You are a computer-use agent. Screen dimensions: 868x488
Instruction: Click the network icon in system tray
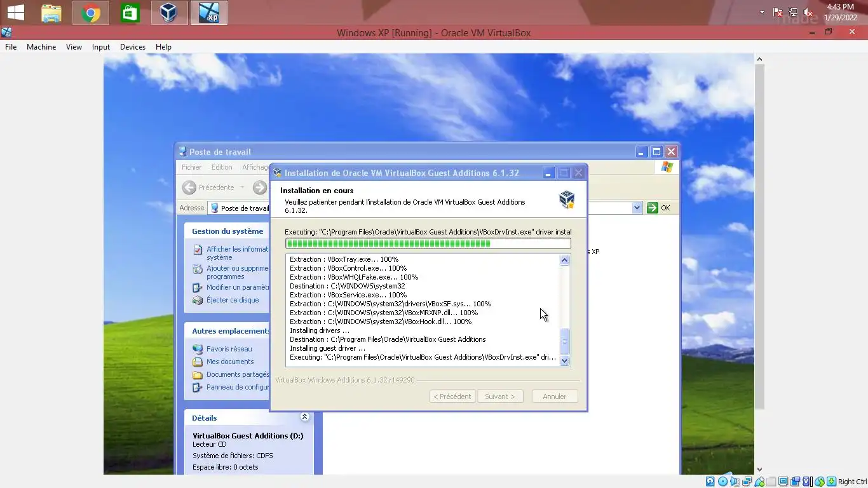793,12
